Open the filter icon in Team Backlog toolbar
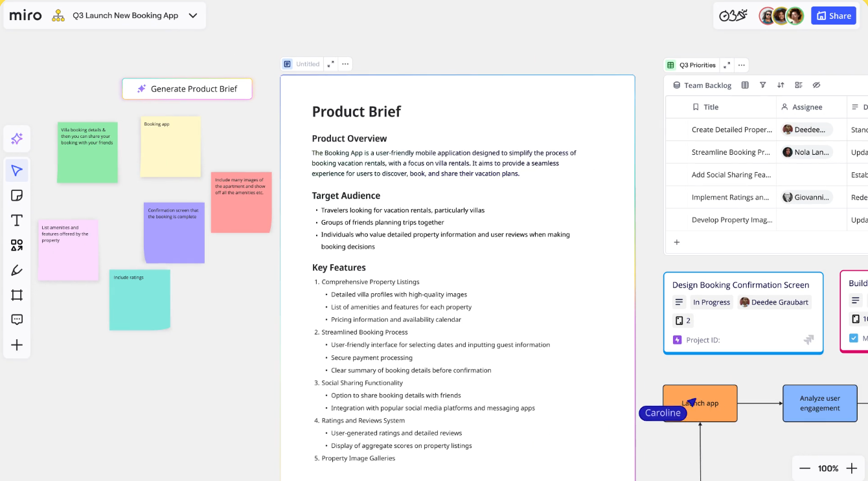The height and width of the screenshot is (481, 868). [762, 85]
